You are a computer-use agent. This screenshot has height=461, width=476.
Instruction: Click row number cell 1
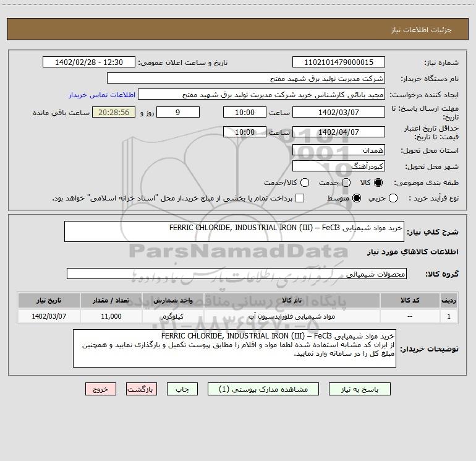point(449,316)
